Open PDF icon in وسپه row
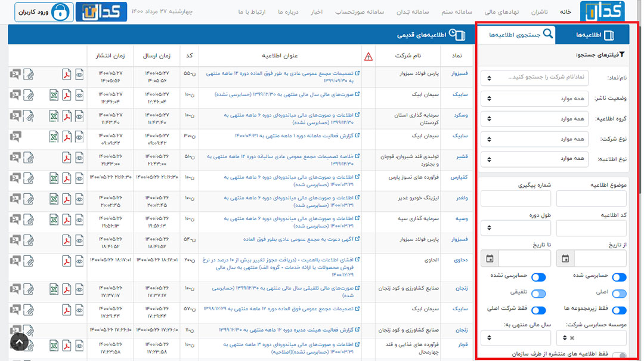This screenshot has width=644, height=361. 67,220
